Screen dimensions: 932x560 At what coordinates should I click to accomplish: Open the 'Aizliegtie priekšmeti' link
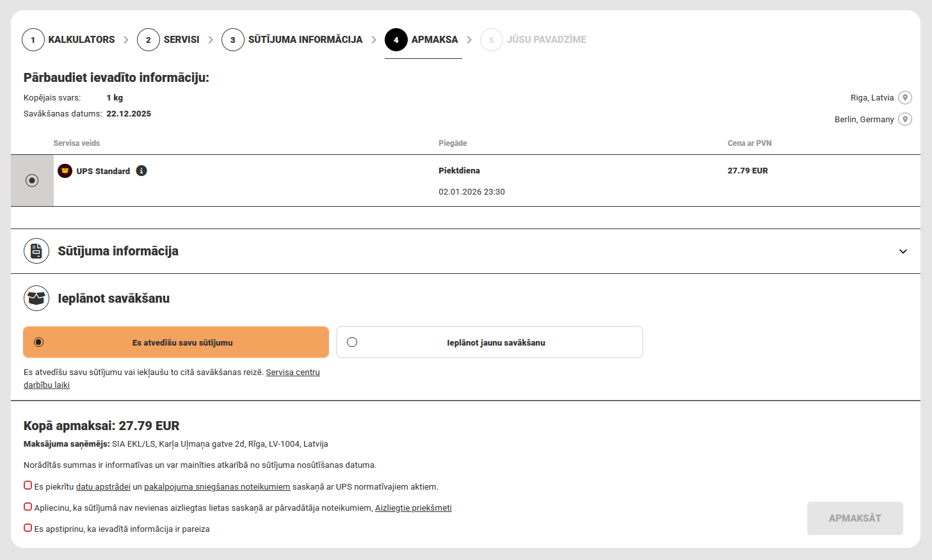413,508
